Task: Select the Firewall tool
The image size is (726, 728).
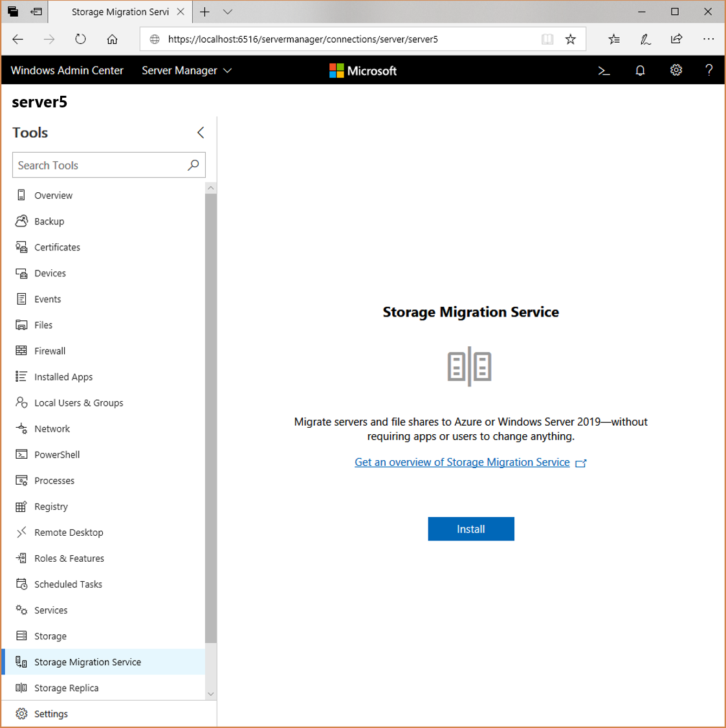Action: point(49,351)
